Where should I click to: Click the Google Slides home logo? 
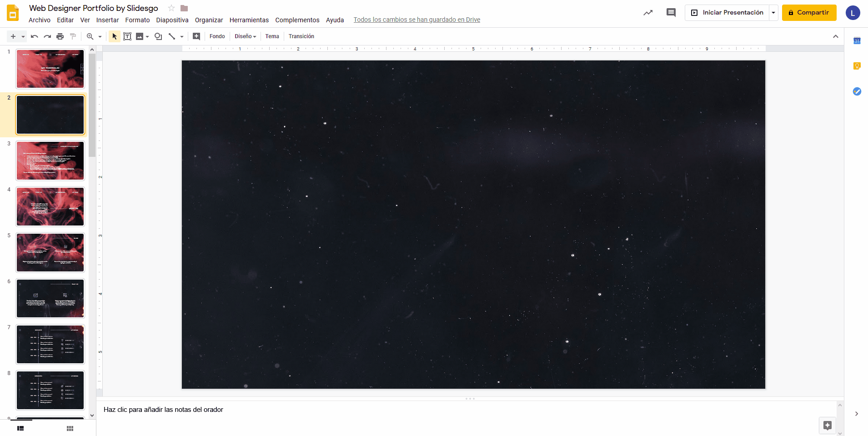[x=13, y=13]
